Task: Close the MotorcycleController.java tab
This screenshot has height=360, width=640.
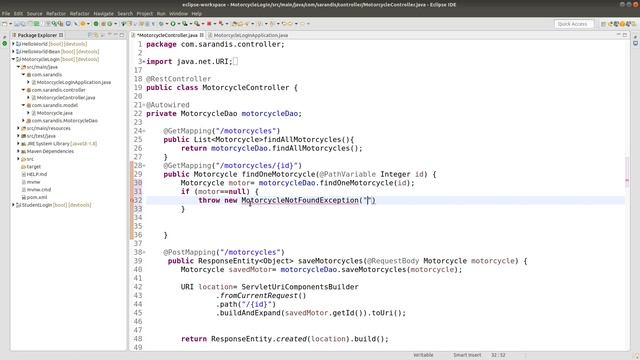Action: coord(201,35)
